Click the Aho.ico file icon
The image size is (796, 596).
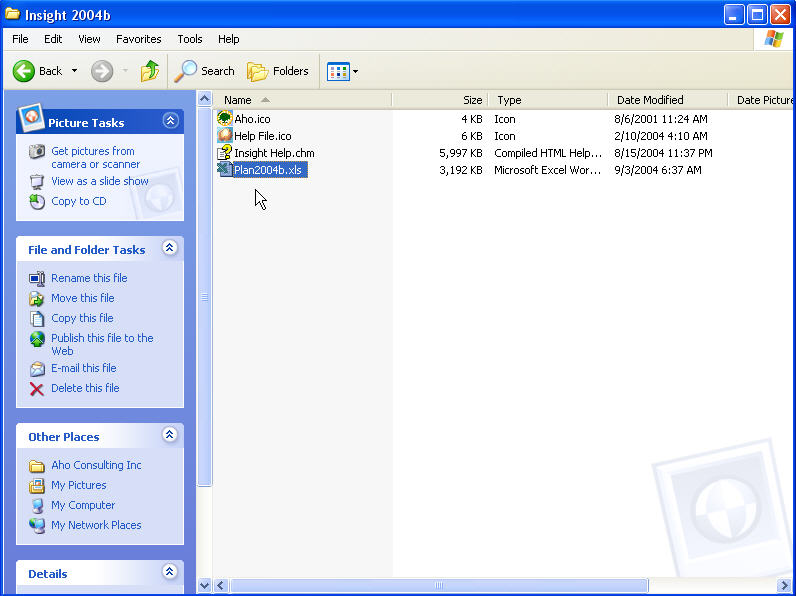[x=224, y=118]
